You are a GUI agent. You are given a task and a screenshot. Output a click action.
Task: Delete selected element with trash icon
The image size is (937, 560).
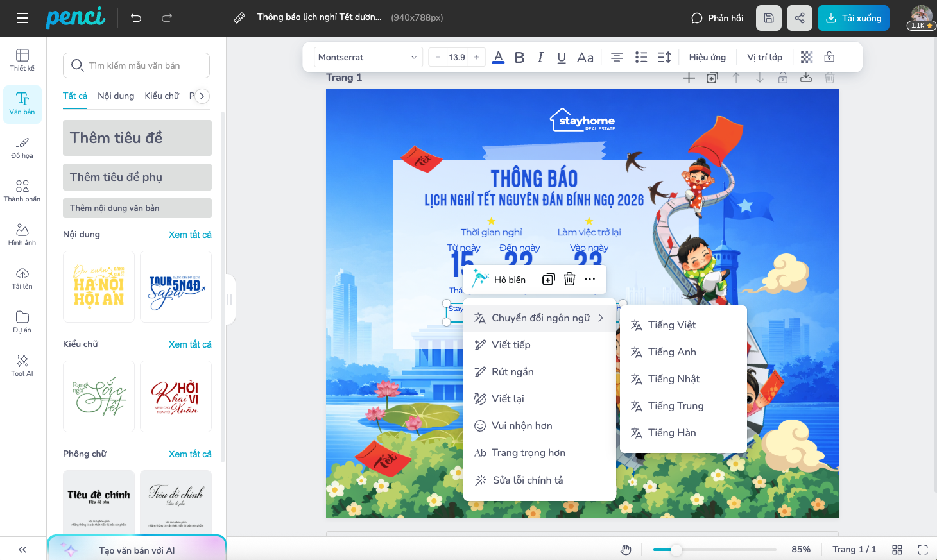coord(569,279)
